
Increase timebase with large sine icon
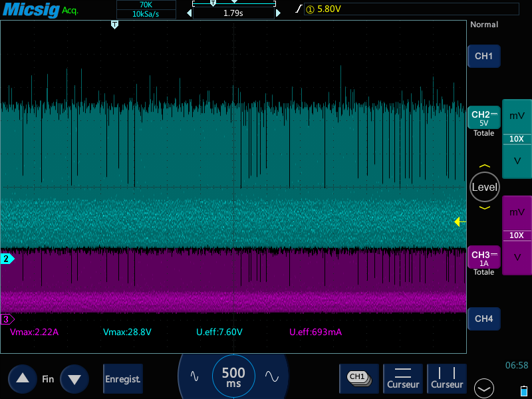coord(272,376)
